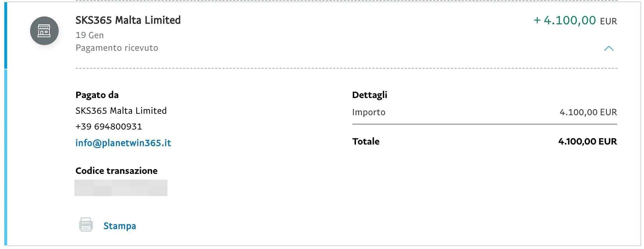The image size is (644, 249).
Task: Click the Importo value 4.100,00 EUR
Action: 588,112
